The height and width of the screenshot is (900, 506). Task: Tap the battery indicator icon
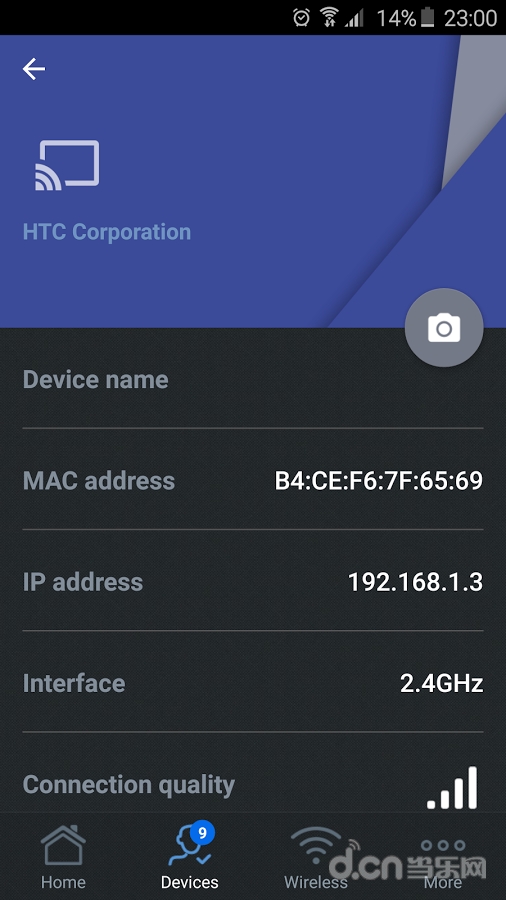pos(427,18)
